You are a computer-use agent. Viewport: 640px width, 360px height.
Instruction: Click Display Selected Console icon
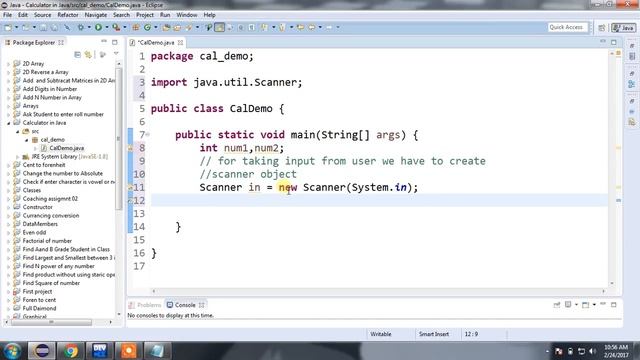pyautogui.click(x=568, y=304)
